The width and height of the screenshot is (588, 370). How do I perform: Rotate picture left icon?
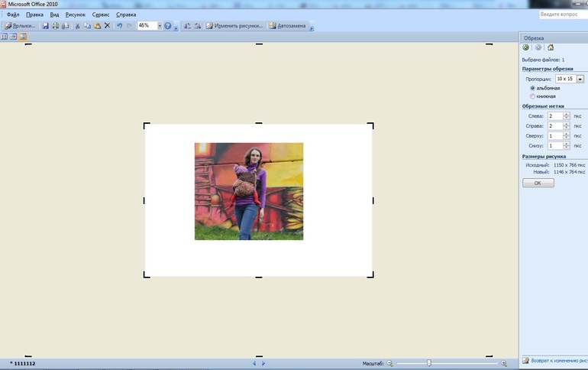pos(187,26)
